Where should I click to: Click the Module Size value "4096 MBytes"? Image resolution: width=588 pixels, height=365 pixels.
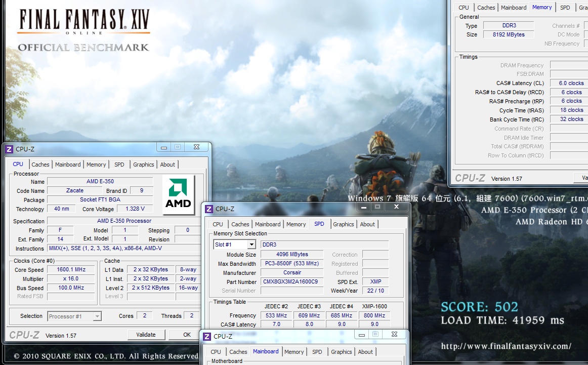(x=292, y=254)
